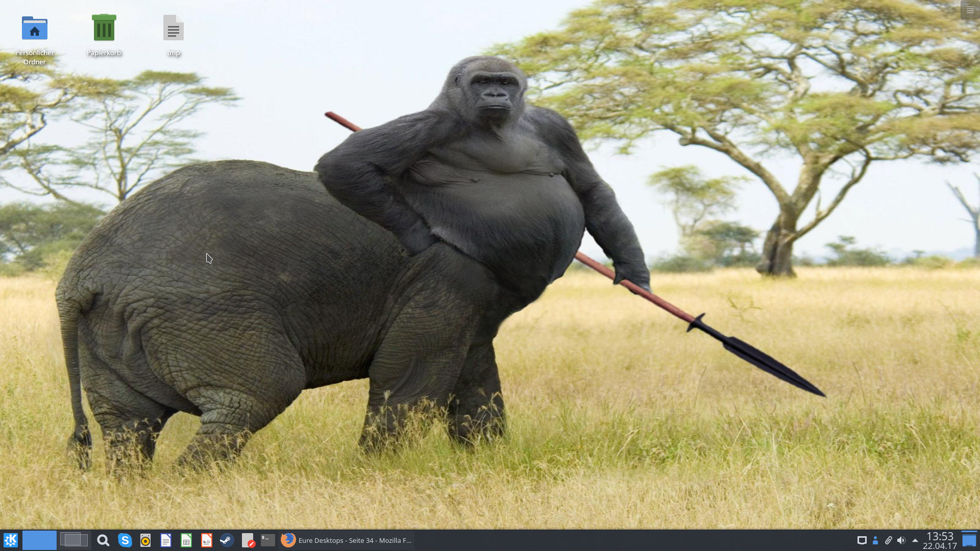Switch to the active first virtual desktop
This screenshot has height=551, width=980.
39,540
